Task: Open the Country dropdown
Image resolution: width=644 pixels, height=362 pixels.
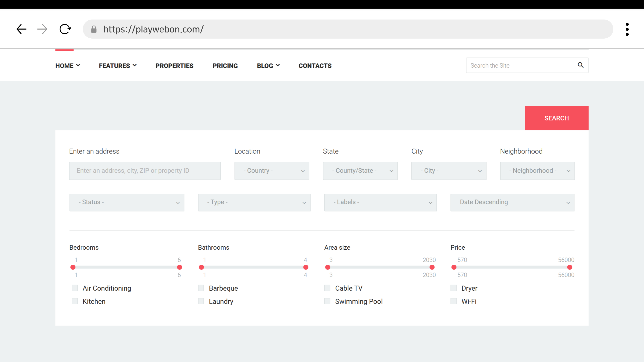Action: pos(271,171)
